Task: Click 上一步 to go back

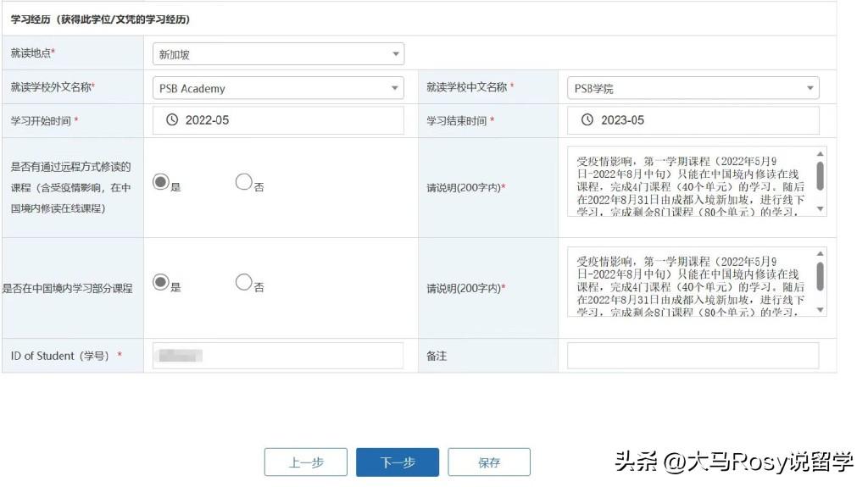Action: click(305, 462)
